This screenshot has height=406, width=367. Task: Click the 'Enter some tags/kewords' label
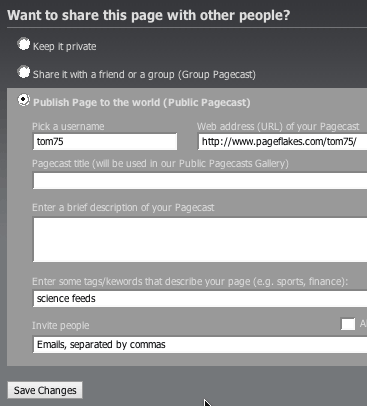click(x=190, y=282)
